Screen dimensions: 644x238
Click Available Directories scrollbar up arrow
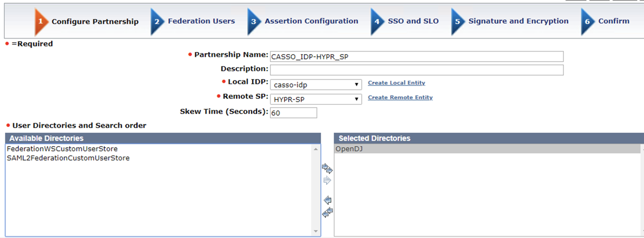316,149
